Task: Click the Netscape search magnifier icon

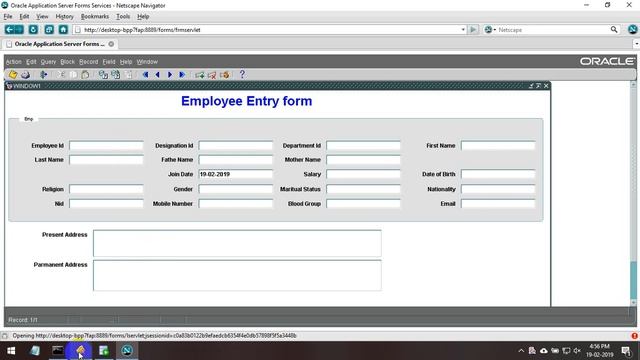Action: (x=614, y=29)
